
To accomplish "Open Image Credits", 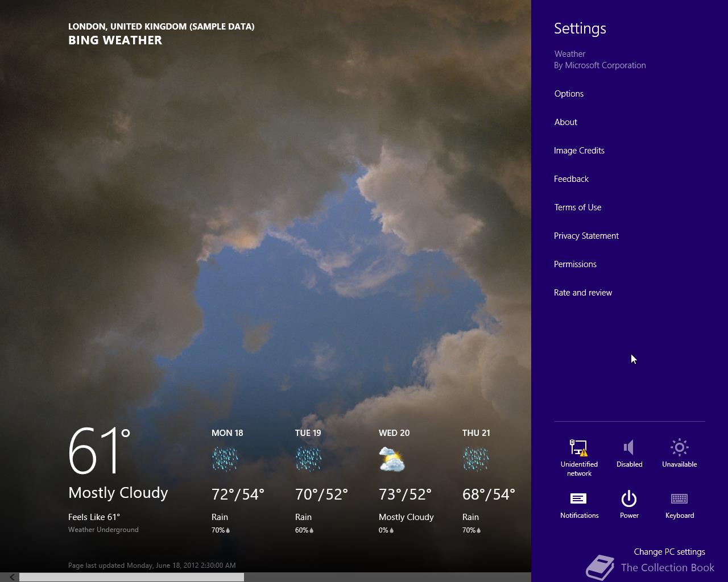I will tap(579, 151).
